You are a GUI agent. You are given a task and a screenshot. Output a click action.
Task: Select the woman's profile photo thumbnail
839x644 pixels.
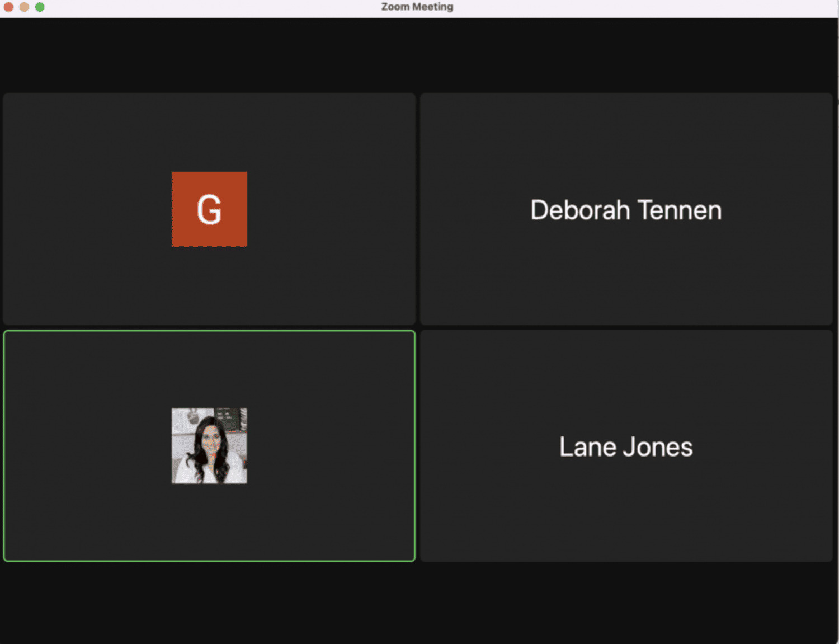point(209,446)
